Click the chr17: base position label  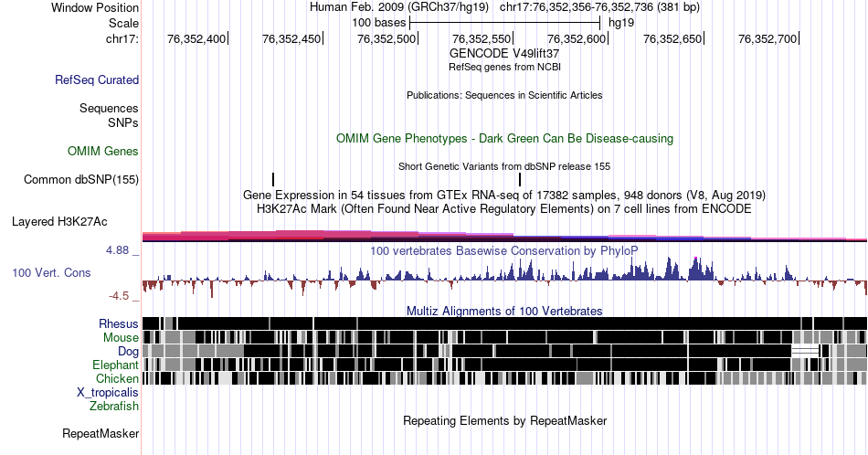coord(122,38)
